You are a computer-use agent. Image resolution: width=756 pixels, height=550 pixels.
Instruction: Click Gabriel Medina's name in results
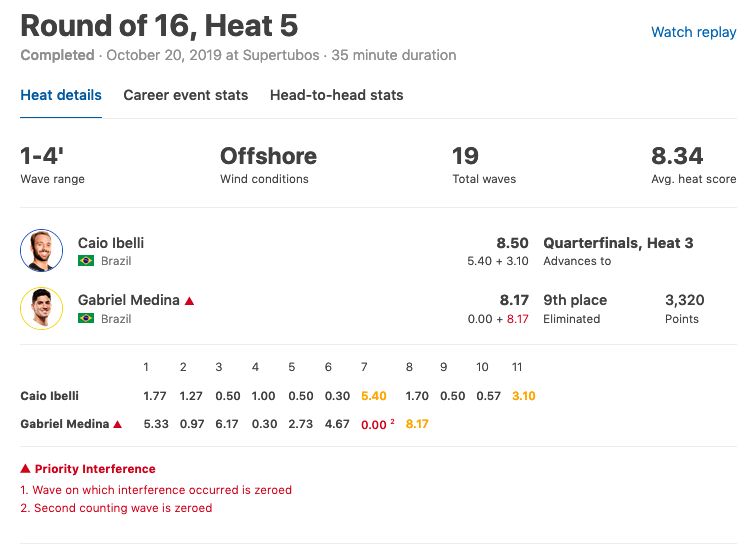(128, 300)
